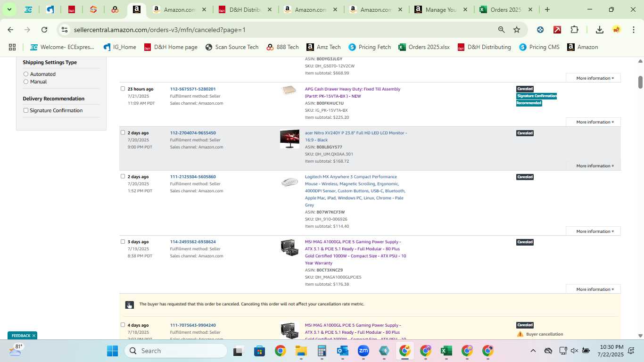Open the tab search dropdown arrow
The image size is (644, 362).
pos(9,9)
